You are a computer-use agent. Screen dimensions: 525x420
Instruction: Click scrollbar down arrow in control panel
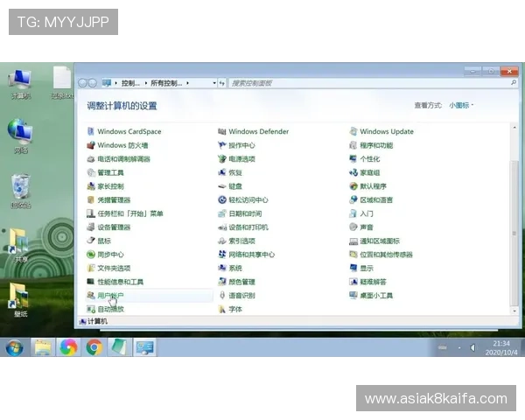[x=514, y=311]
